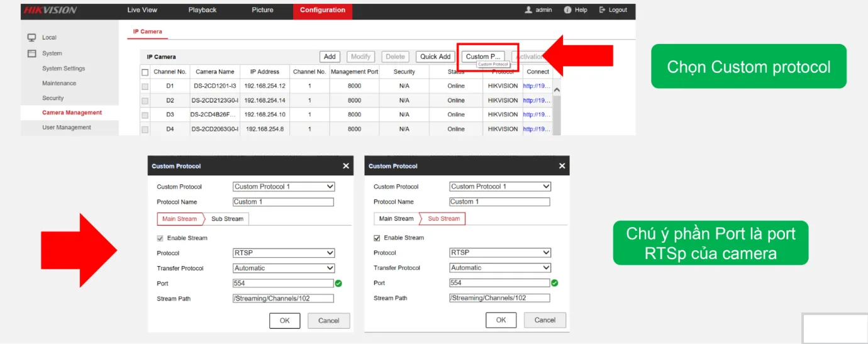Cancel the right Custom Protocol dialog
868x344 pixels.
tap(545, 320)
